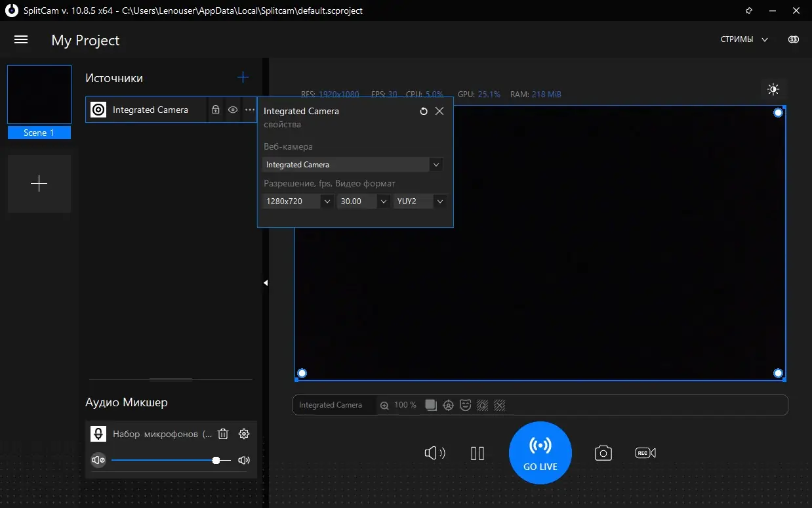Open the СТРИМЫ streams menu
This screenshot has width=812, height=508.
click(x=744, y=39)
